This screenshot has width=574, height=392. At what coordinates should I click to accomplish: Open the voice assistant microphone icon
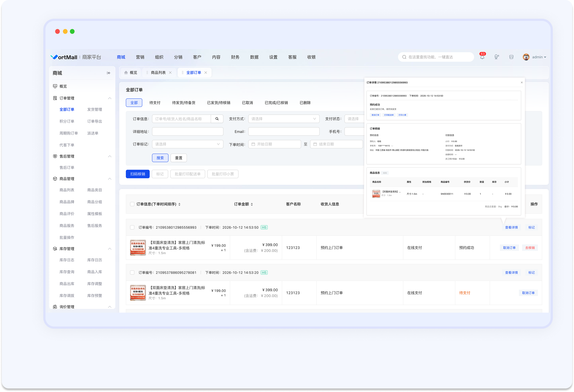pyautogui.click(x=496, y=57)
